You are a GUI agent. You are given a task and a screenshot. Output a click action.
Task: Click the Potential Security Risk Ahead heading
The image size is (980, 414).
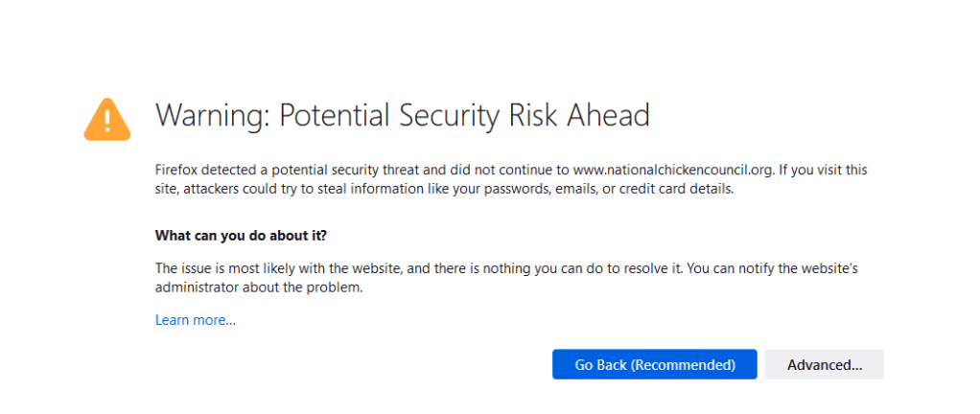coord(464,116)
